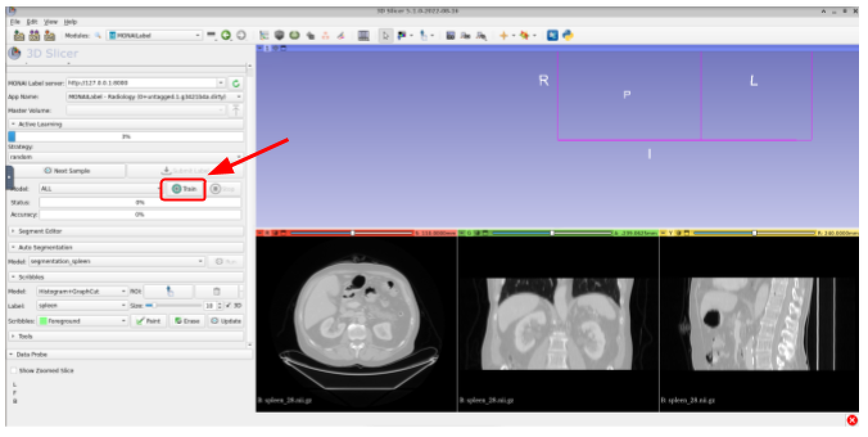Open the crosshair tool in toolbar
This screenshot has width=868, height=437.
[x=503, y=36]
